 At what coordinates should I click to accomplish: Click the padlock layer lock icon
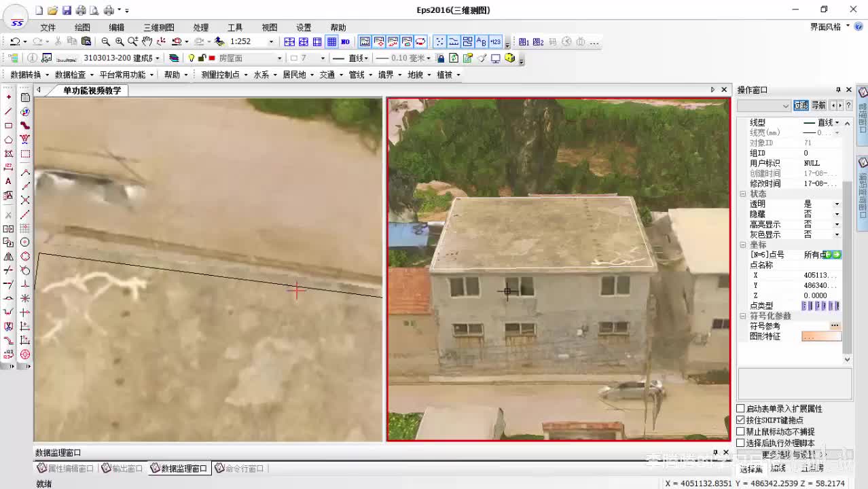pyautogui.click(x=202, y=58)
